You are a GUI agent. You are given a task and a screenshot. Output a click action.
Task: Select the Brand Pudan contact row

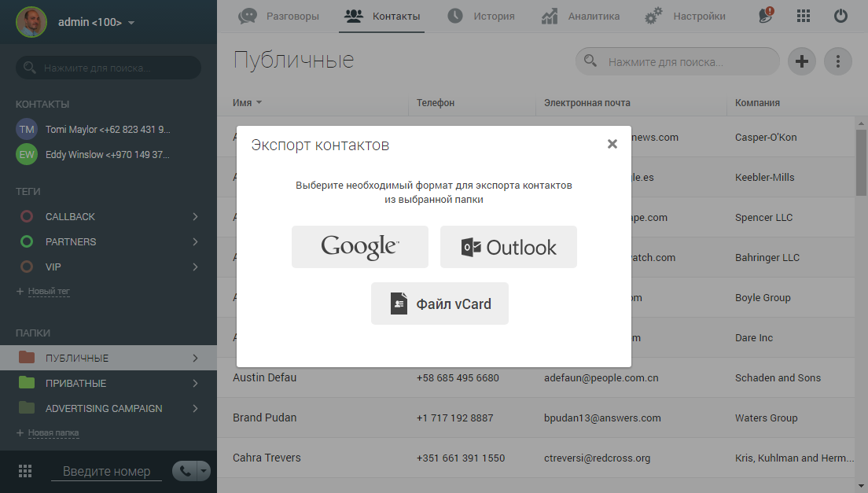536,418
